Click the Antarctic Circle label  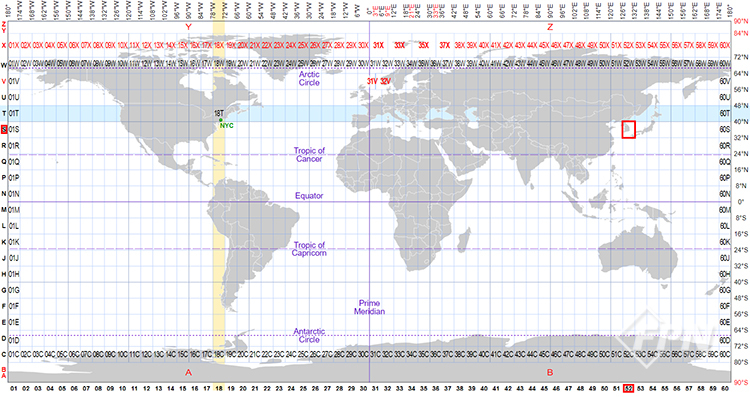[309, 335]
